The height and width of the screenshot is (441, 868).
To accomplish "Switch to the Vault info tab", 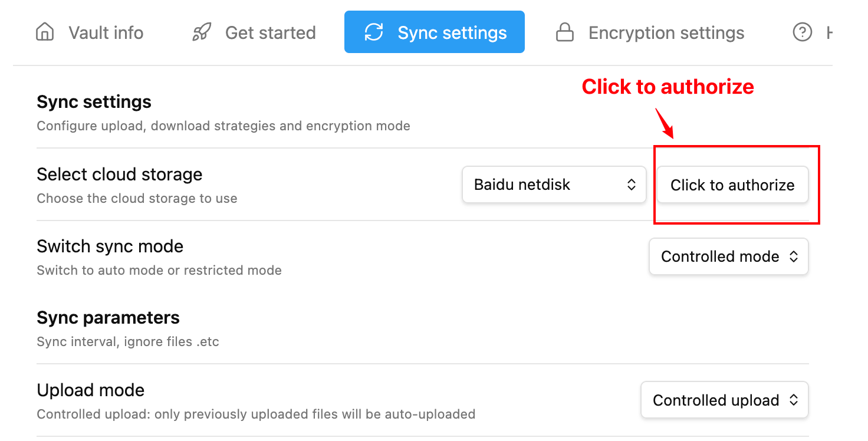I will click(90, 32).
